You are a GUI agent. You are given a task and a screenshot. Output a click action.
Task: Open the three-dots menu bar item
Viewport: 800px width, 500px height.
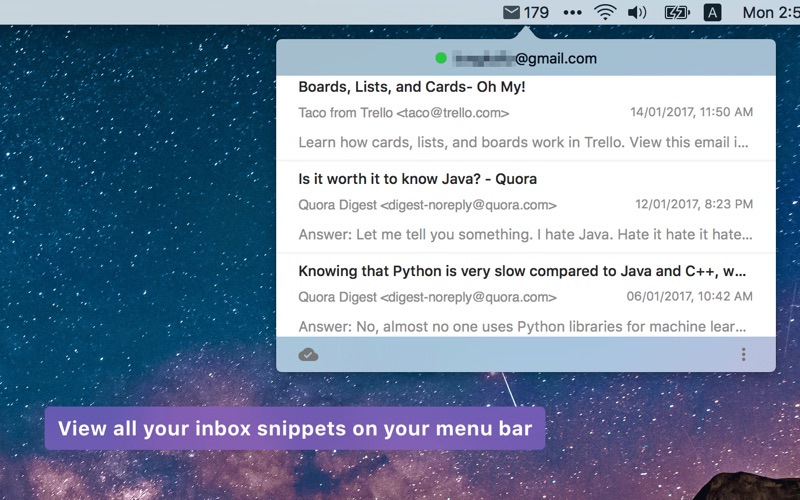point(572,13)
